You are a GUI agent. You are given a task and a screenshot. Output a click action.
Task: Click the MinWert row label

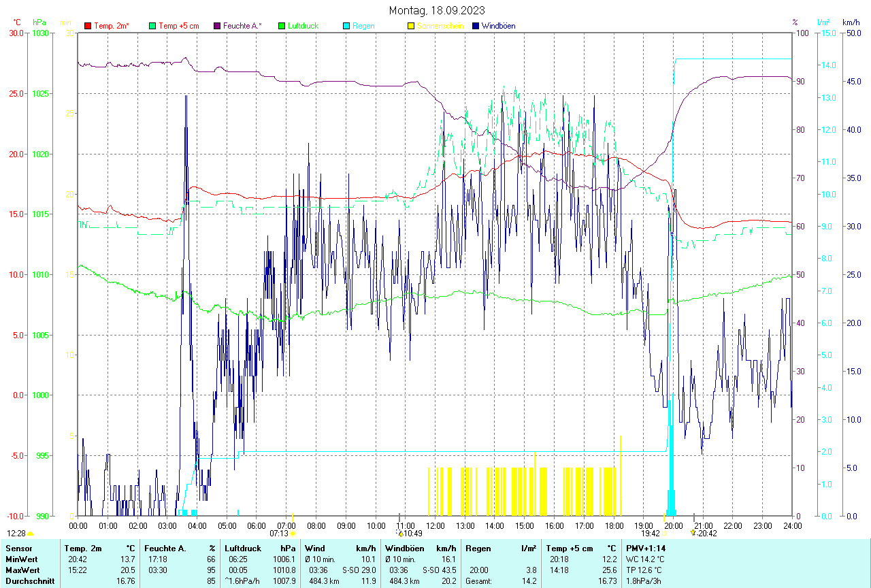pyautogui.click(x=21, y=559)
